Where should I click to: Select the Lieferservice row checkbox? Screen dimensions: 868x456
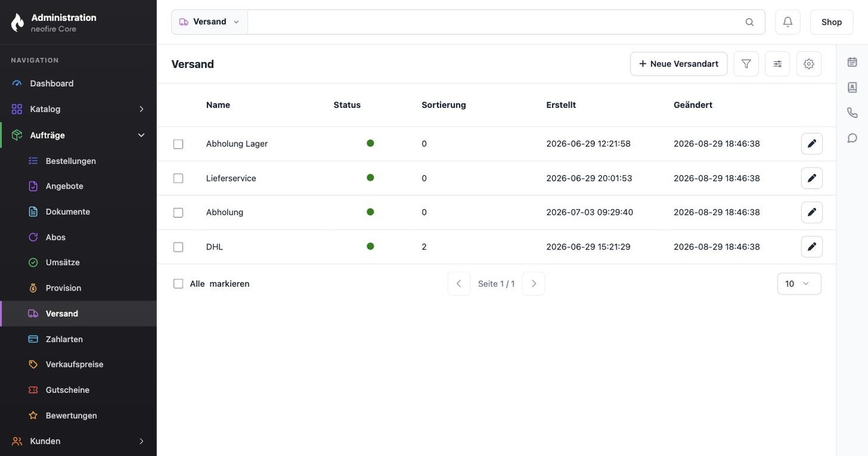point(178,178)
